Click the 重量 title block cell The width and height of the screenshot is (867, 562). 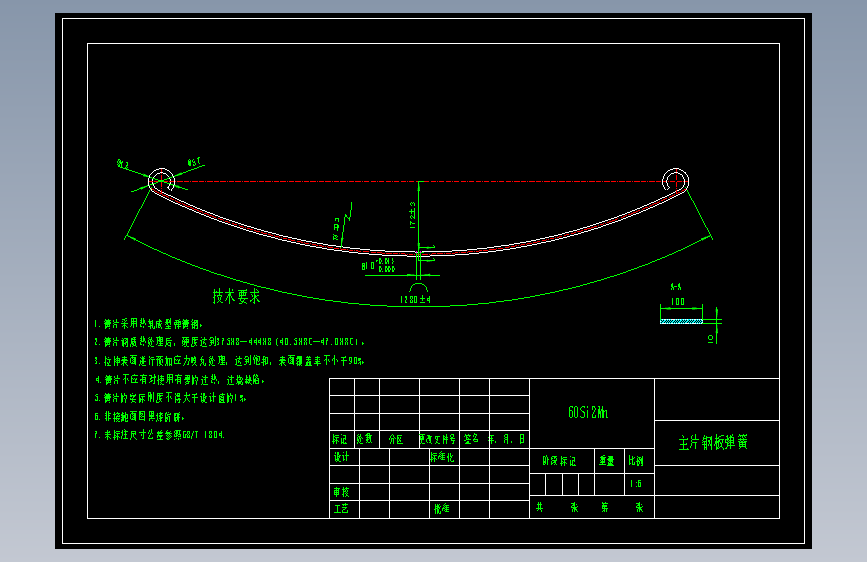[607, 461]
